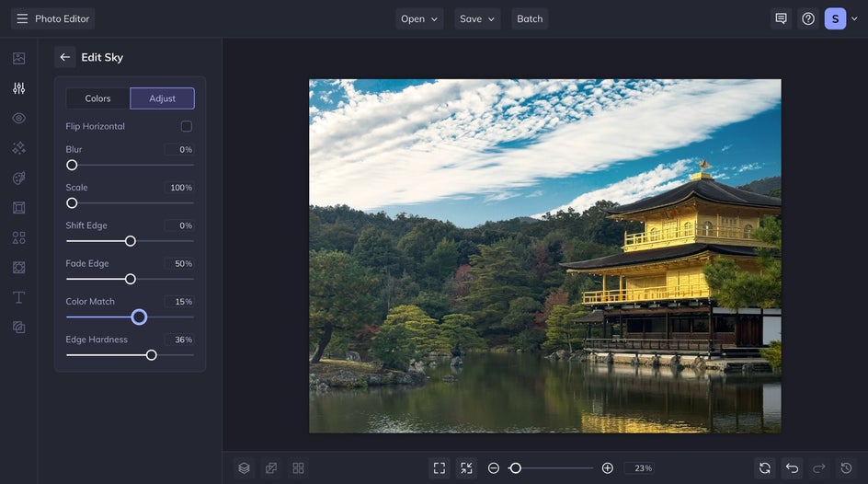Switch to the Colors tab
868x484 pixels.
coord(98,98)
